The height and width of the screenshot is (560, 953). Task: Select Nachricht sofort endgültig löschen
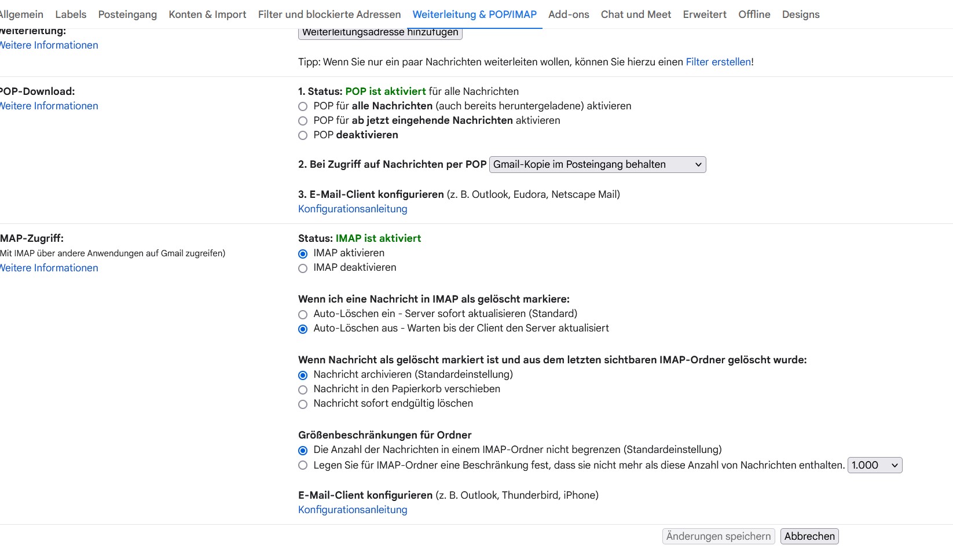(303, 404)
